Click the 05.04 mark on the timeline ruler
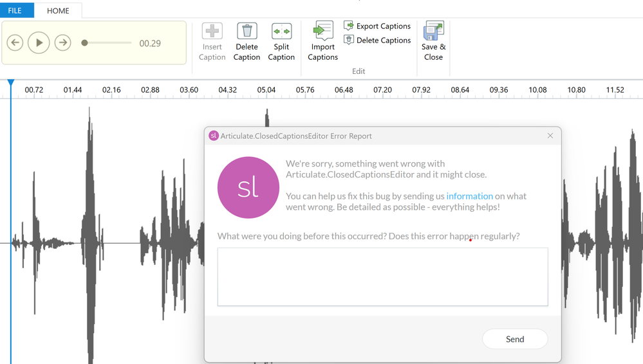 click(x=266, y=90)
